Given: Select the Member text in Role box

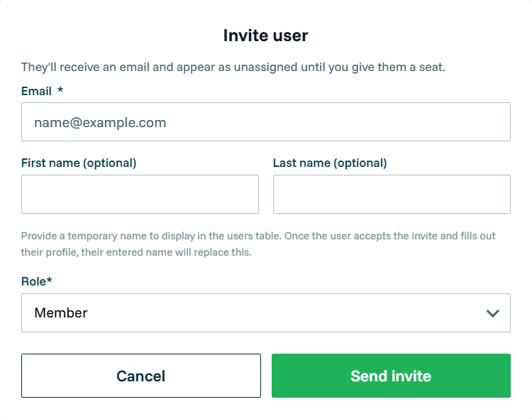Looking at the screenshot, I should click(61, 312).
